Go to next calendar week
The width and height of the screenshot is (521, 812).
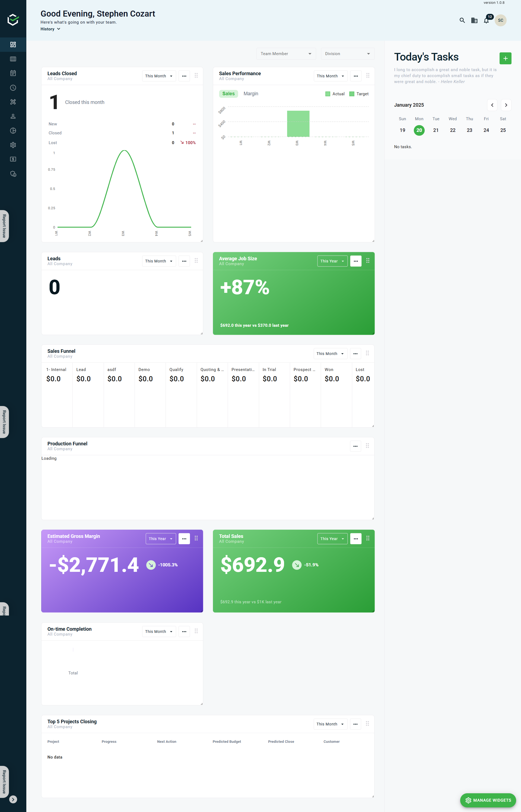[506, 105]
